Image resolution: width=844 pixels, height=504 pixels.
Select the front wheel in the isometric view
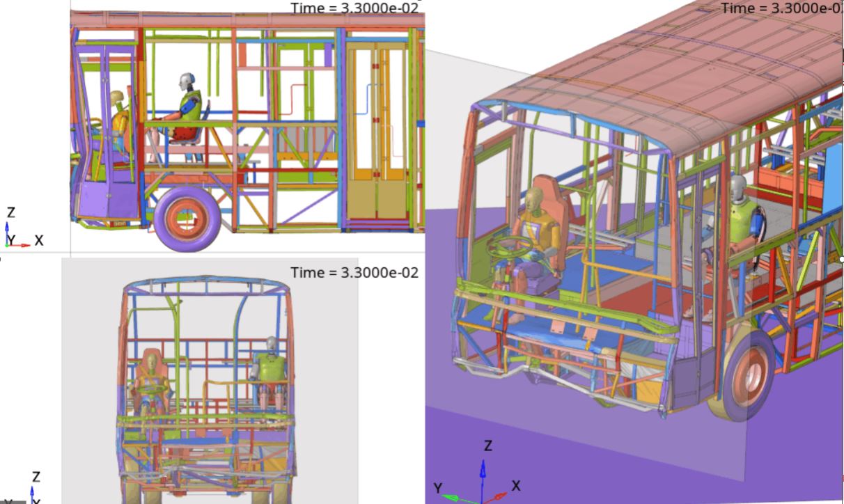[747, 377]
